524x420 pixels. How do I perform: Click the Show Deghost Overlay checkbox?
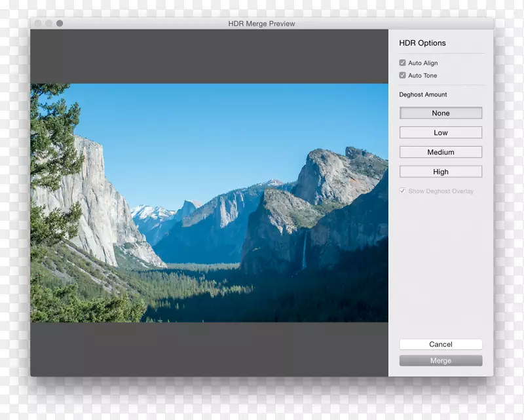(403, 191)
